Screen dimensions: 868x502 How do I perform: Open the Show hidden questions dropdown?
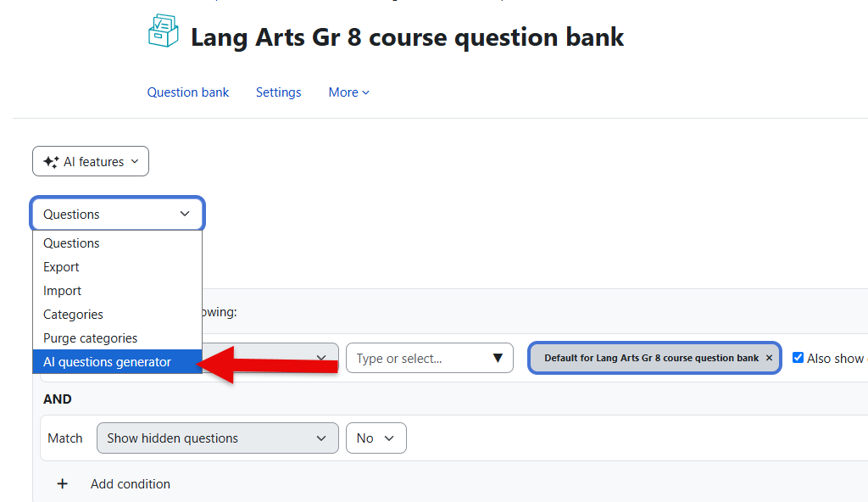tap(218, 438)
